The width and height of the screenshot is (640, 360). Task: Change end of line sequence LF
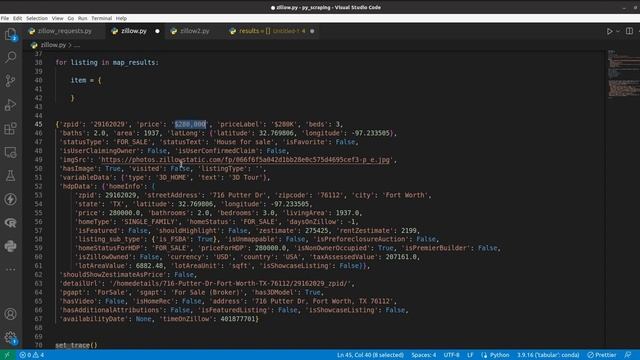point(470,355)
